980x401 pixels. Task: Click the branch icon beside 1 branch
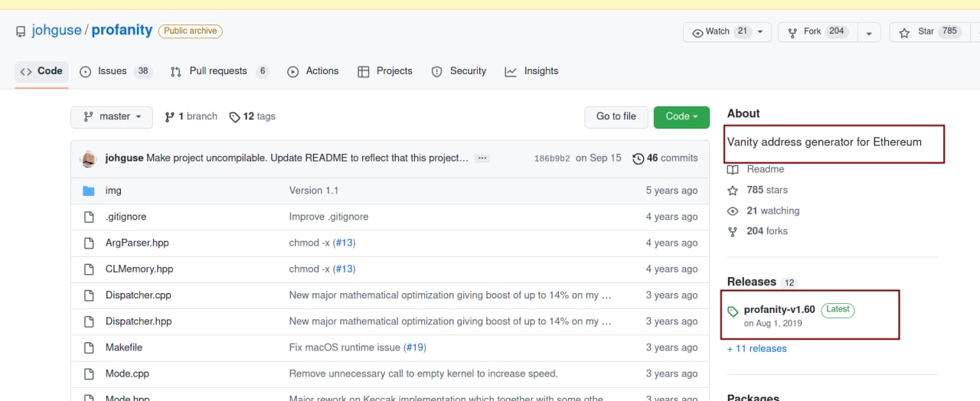click(169, 117)
